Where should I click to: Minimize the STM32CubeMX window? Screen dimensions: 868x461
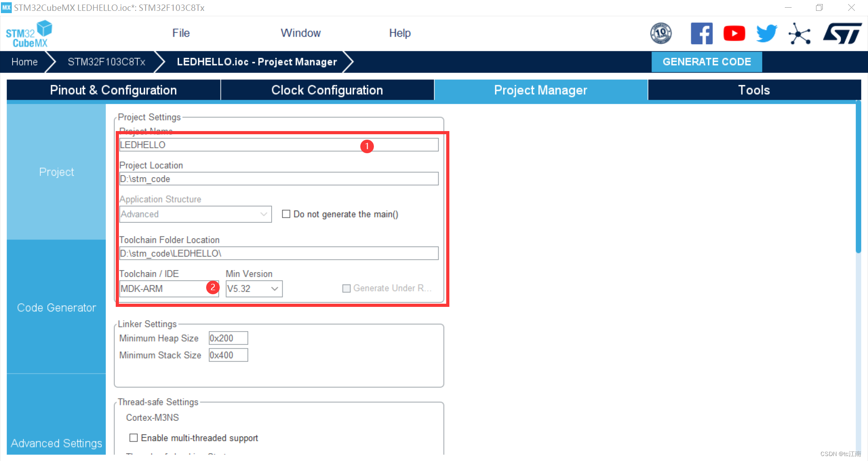point(788,8)
